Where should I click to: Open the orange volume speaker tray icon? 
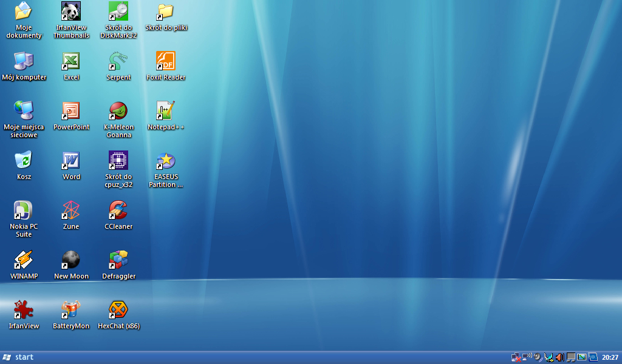coord(559,357)
